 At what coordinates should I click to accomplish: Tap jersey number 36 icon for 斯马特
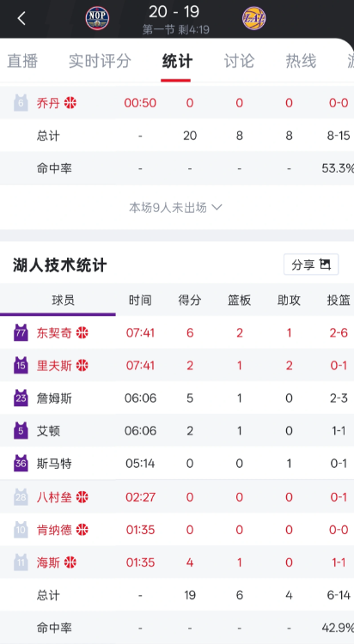point(21,464)
